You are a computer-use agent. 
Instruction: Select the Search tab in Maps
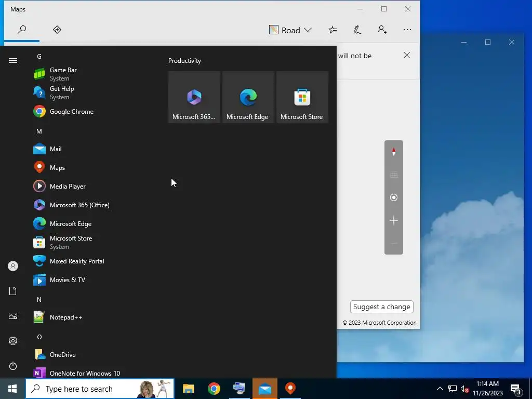point(22,30)
